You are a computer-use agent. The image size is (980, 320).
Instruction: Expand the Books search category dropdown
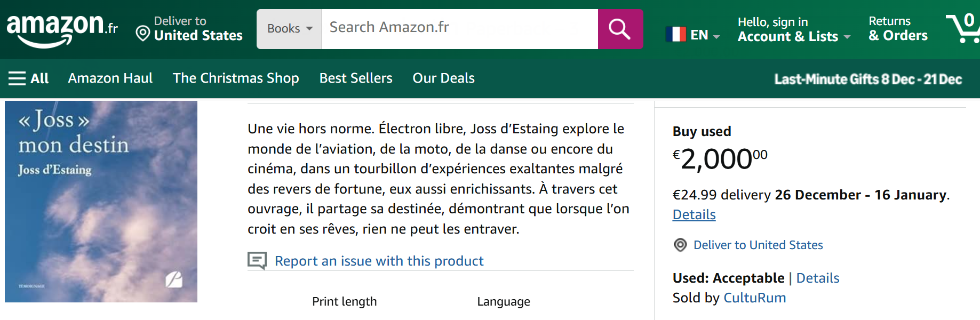coord(289,29)
